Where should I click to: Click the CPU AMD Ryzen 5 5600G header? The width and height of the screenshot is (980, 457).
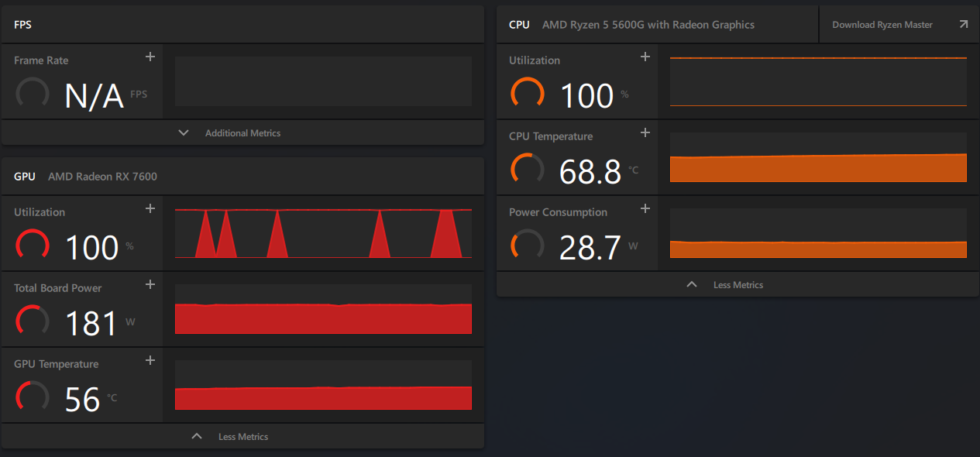click(657, 25)
